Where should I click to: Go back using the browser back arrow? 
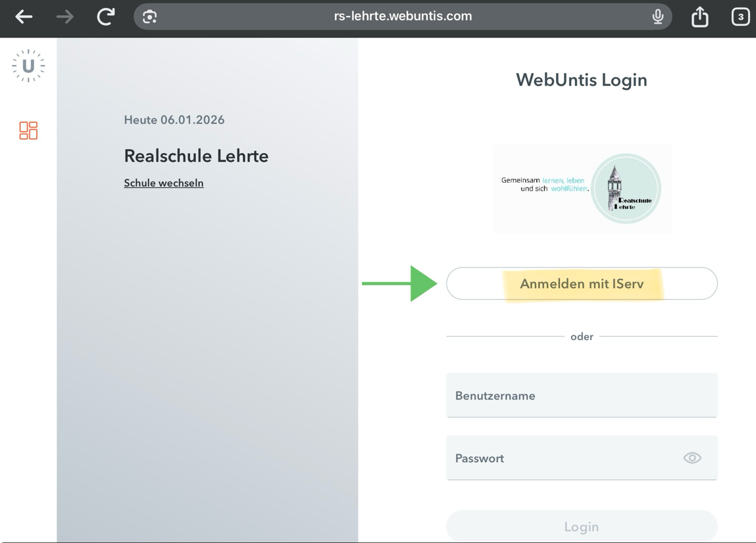pyautogui.click(x=24, y=16)
